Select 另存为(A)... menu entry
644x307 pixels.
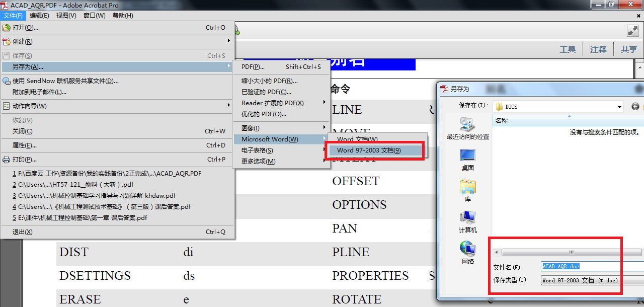click(x=118, y=66)
